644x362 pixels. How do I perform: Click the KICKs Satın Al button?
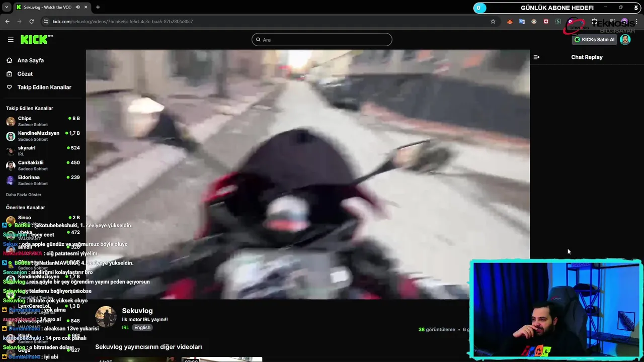(x=594, y=40)
